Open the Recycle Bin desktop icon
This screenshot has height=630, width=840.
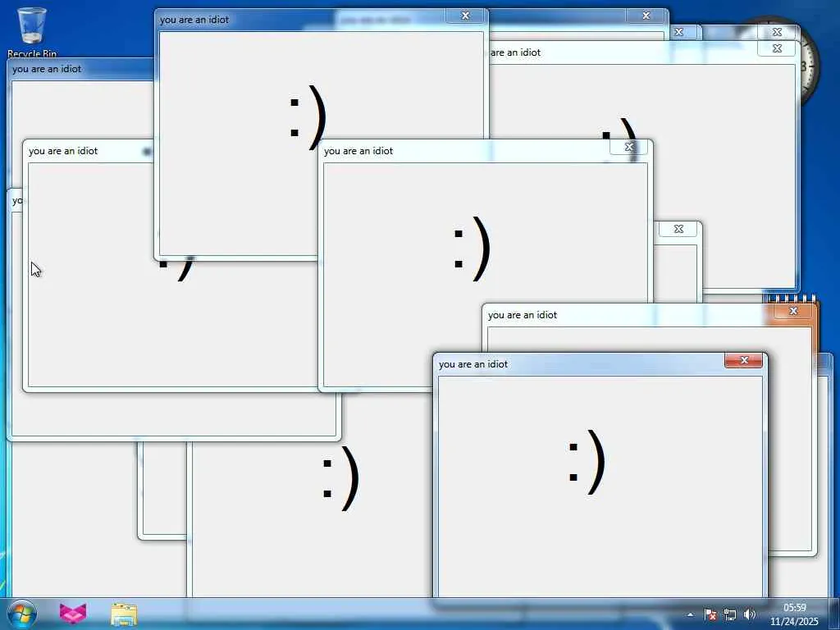click(32, 31)
